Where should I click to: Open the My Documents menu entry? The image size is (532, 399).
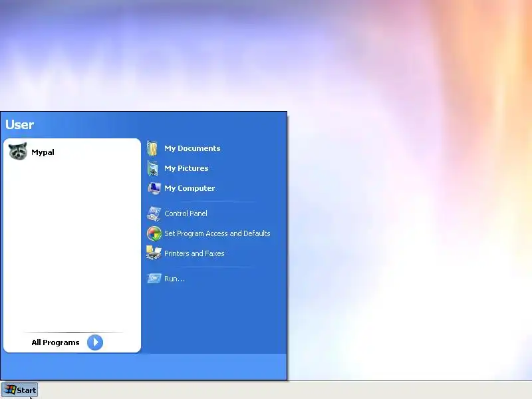coord(192,148)
